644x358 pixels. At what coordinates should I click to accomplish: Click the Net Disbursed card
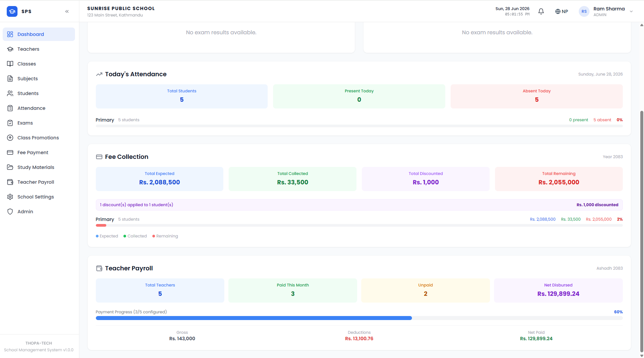558,290
